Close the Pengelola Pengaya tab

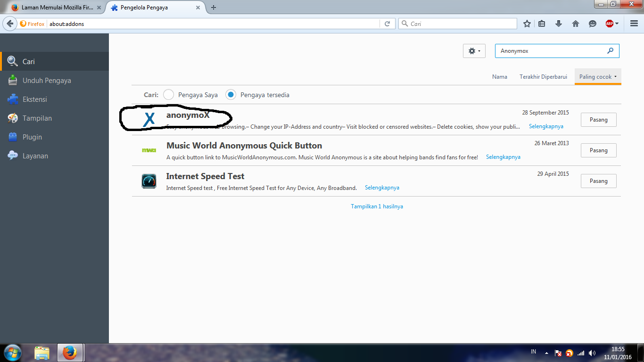[198, 8]
